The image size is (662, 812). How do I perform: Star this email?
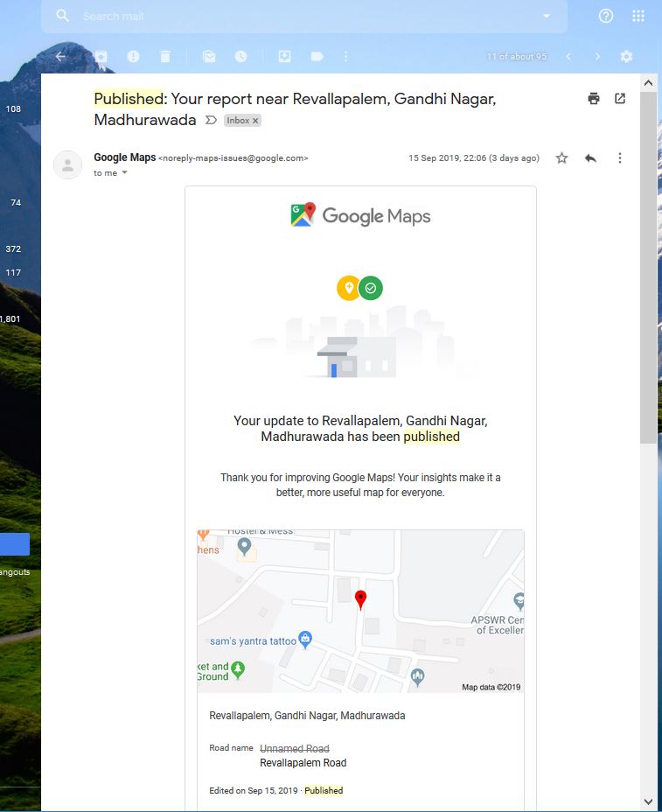(x=561, y=158)
